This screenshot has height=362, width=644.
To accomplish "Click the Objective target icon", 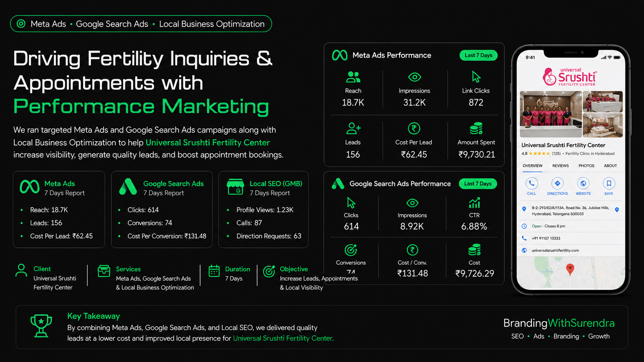I will click(x=269, y=271).
